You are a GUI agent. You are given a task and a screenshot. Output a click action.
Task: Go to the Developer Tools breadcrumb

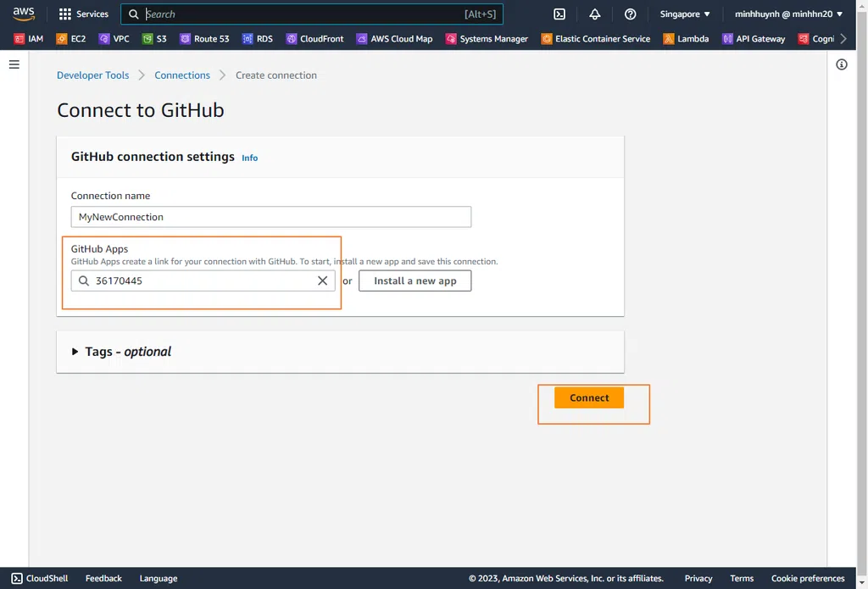click(92, 75)
